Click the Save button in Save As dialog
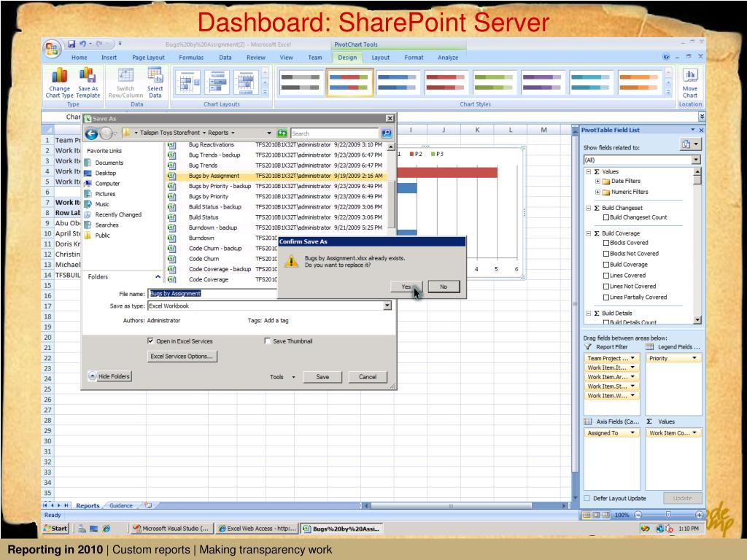This screenshot has height=560, width=747. point(322,377)
